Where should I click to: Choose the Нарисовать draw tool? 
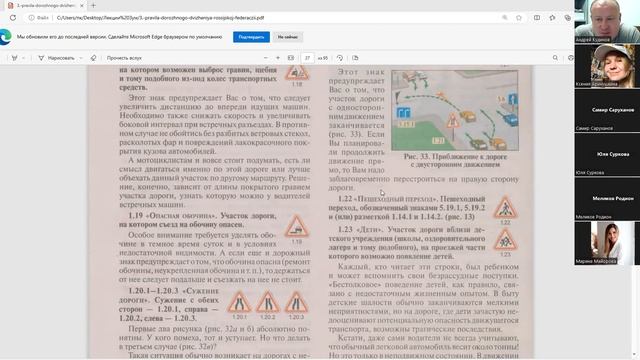(56, 58)
